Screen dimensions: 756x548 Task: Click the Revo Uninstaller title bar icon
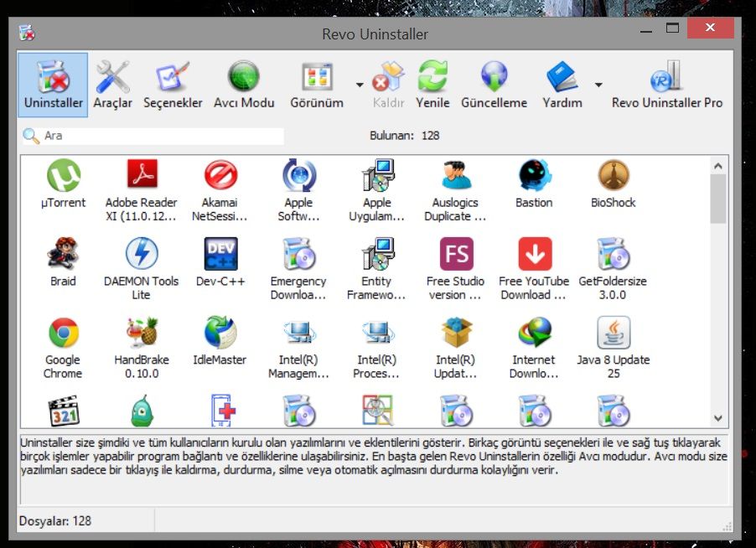27,34
